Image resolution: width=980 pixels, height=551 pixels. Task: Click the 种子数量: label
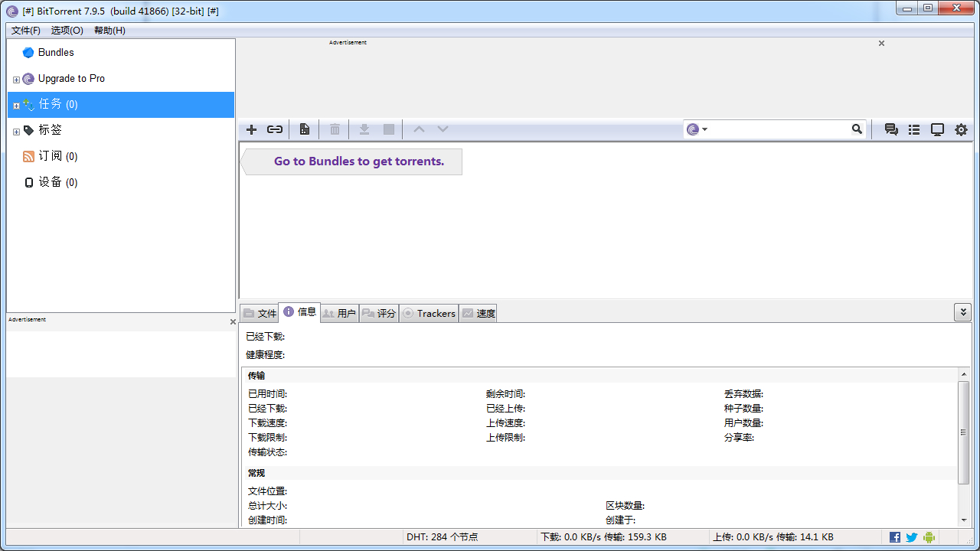point(743,409)
